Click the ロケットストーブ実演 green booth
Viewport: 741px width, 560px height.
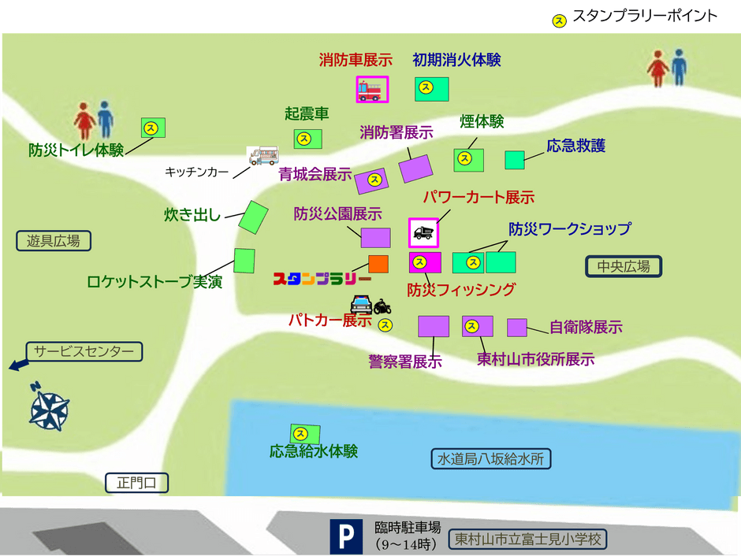(x=244, y=261)
